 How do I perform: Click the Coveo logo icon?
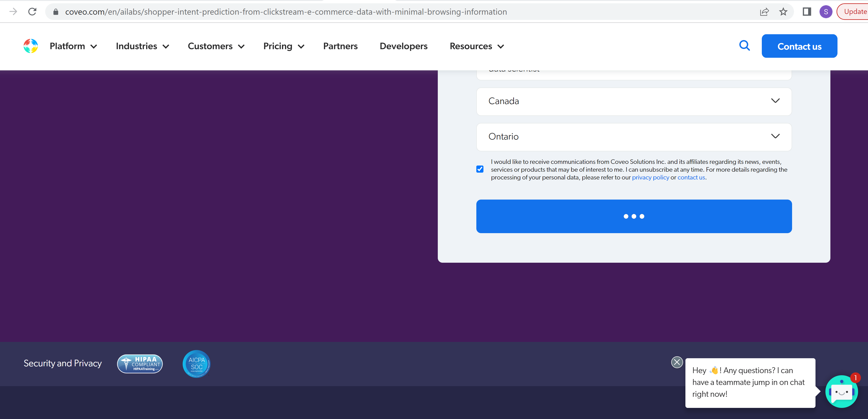[31, 46]
